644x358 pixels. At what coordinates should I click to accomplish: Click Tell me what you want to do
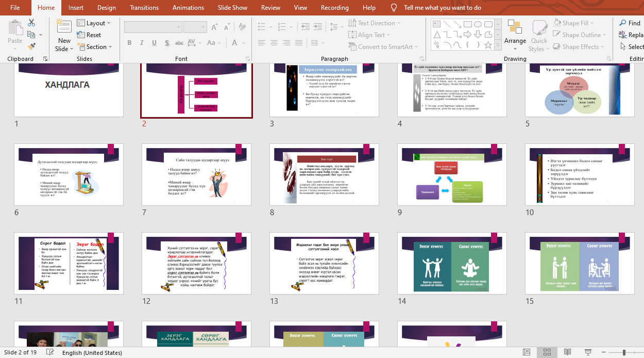pos(442,8)
